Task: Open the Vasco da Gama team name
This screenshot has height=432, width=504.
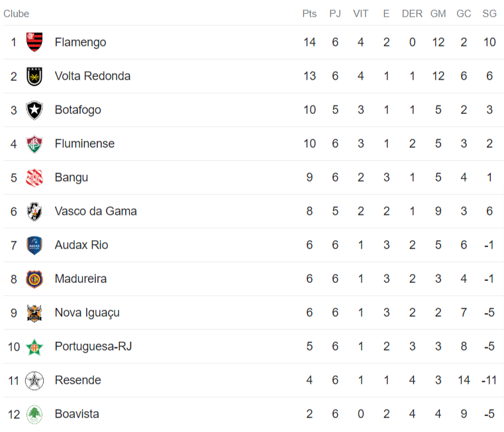Action: pyautogui.click(x=95, y=211)
